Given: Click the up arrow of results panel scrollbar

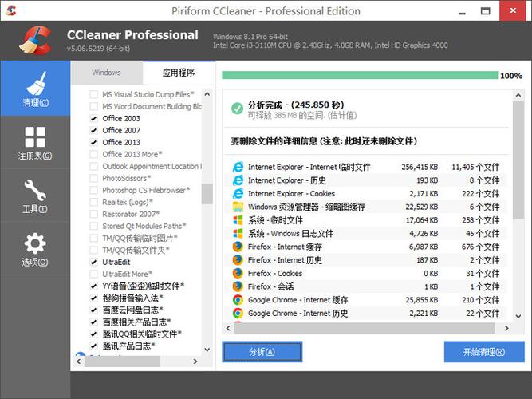Looking at the screenshot, I should 518,96.
